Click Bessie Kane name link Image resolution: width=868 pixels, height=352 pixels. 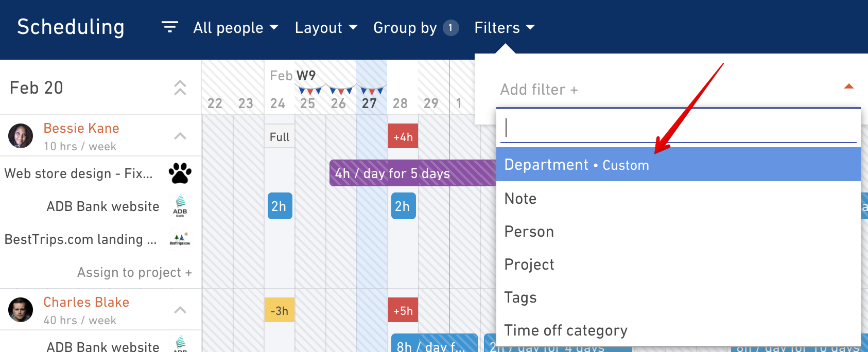[x=81, y=128]
